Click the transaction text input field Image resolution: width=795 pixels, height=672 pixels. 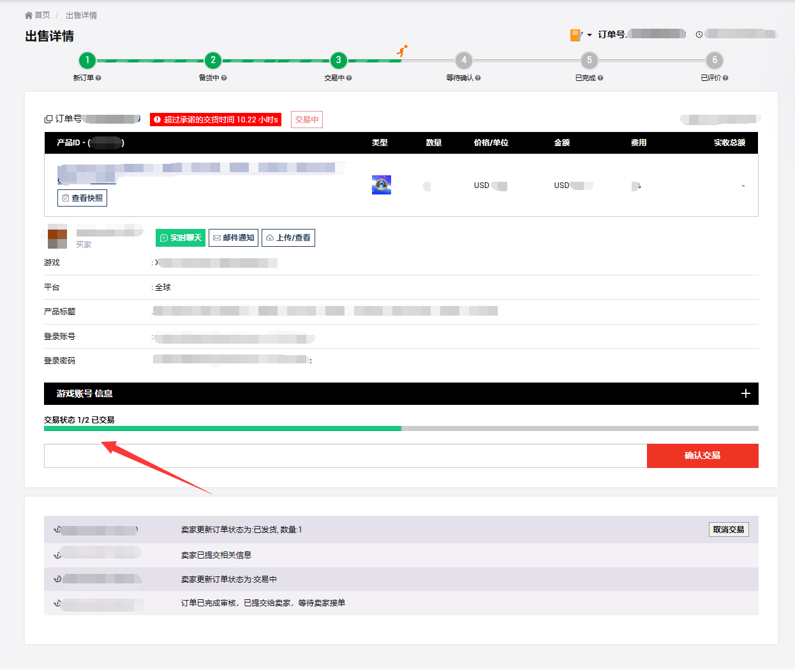(345, 456)
